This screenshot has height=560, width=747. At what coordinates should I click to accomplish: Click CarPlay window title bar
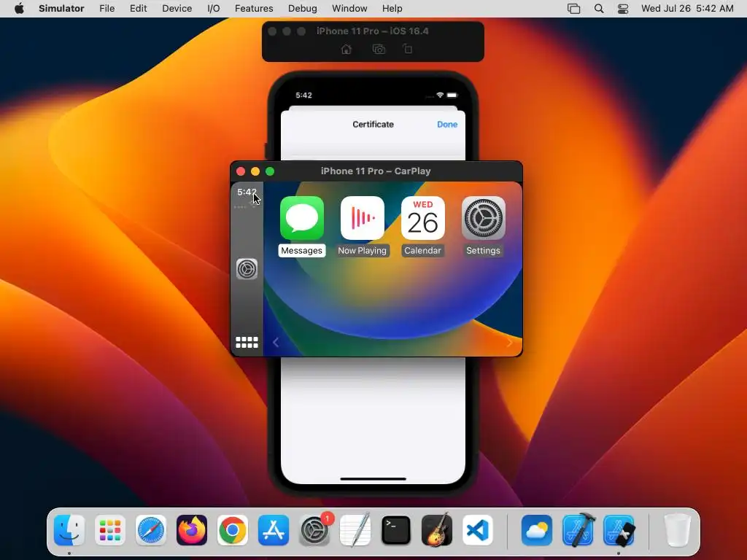click(376, 171)
